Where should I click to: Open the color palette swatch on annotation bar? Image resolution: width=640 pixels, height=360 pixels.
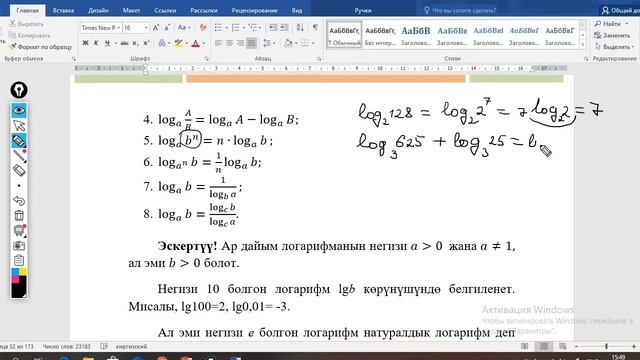click(19, 283)
